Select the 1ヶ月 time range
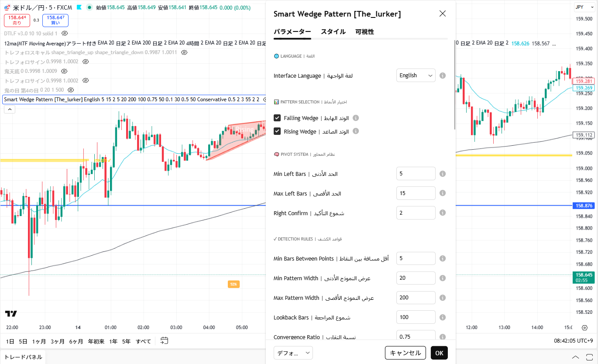 [39, 341]
